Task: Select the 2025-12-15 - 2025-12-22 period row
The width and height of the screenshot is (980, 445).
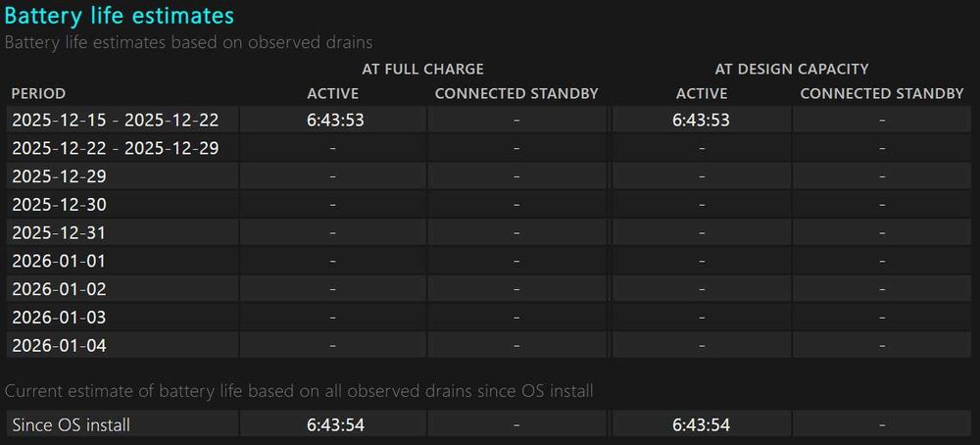Action: point(115,120)
